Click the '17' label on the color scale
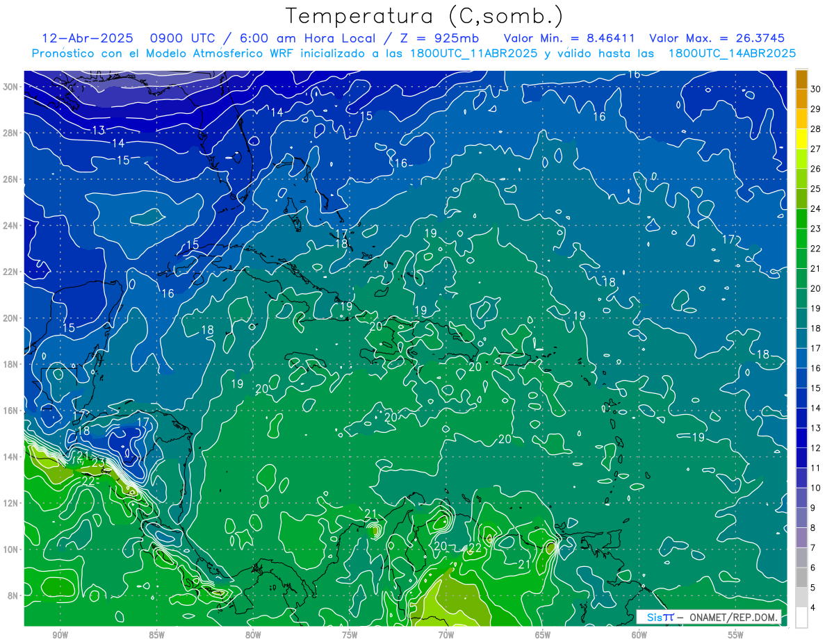This screenshot has height=644, width=834. (815, 348)
